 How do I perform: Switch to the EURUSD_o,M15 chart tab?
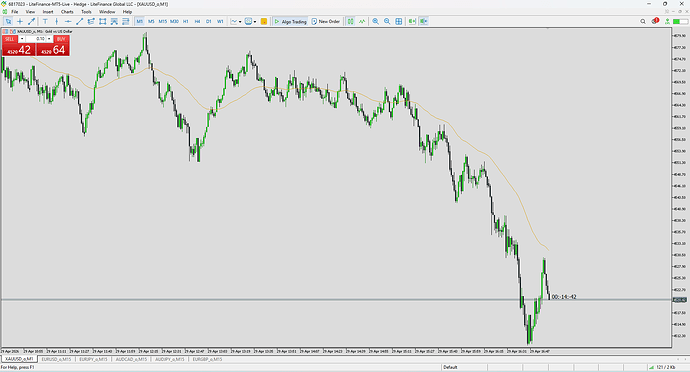[x=56, y=359]
